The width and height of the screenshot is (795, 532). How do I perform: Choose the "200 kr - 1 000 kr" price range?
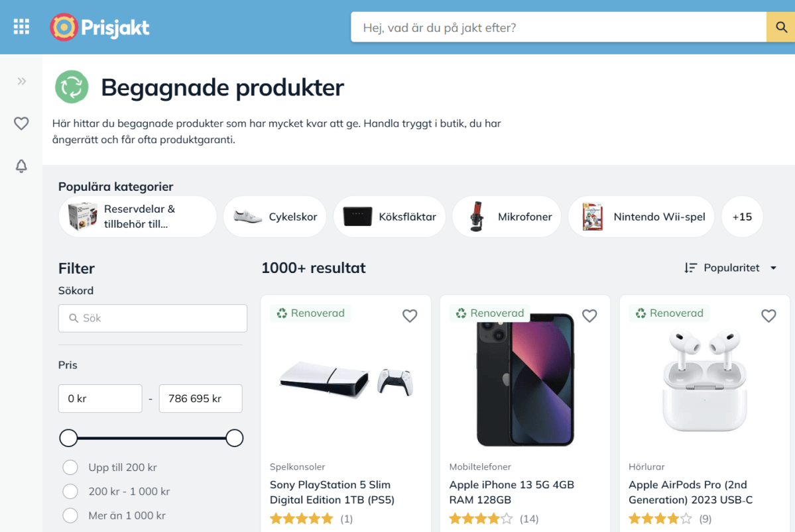click(70, 492)
